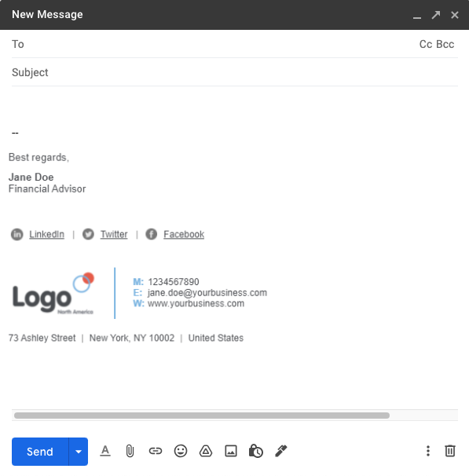
Task: Open the Twitter link in signature
Action: [114, 234]
